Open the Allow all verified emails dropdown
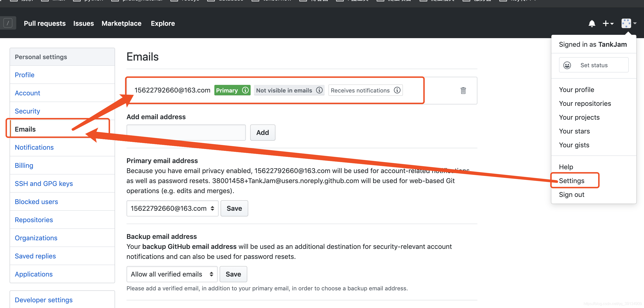This screenshot has width=644, height=308. [172, 274]
